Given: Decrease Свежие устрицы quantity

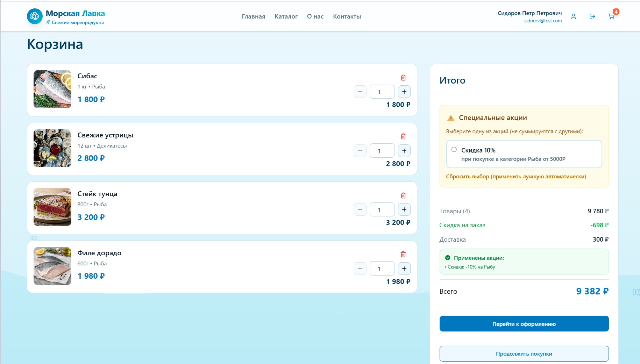Looking at the screenshot, I should coord(360,151).
